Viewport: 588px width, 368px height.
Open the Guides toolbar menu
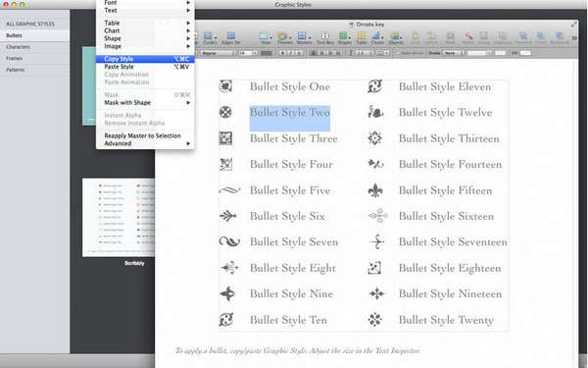[210, 36]
